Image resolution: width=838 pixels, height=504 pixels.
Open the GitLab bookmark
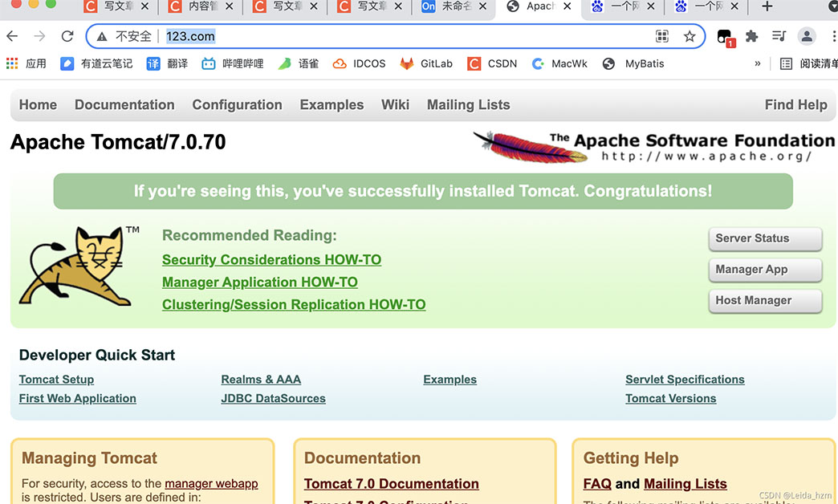[x=426, y=63]
